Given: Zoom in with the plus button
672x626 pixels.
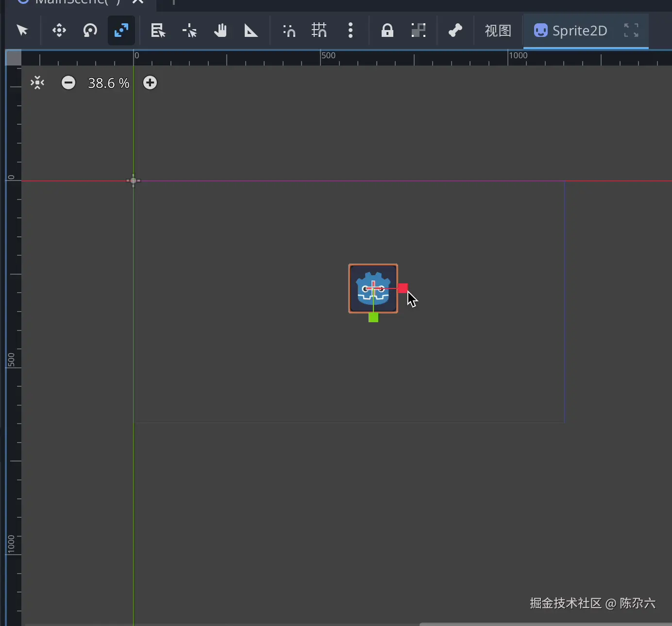Looking at the screenshot, I should pyautogui.click(x=150, y=83).
